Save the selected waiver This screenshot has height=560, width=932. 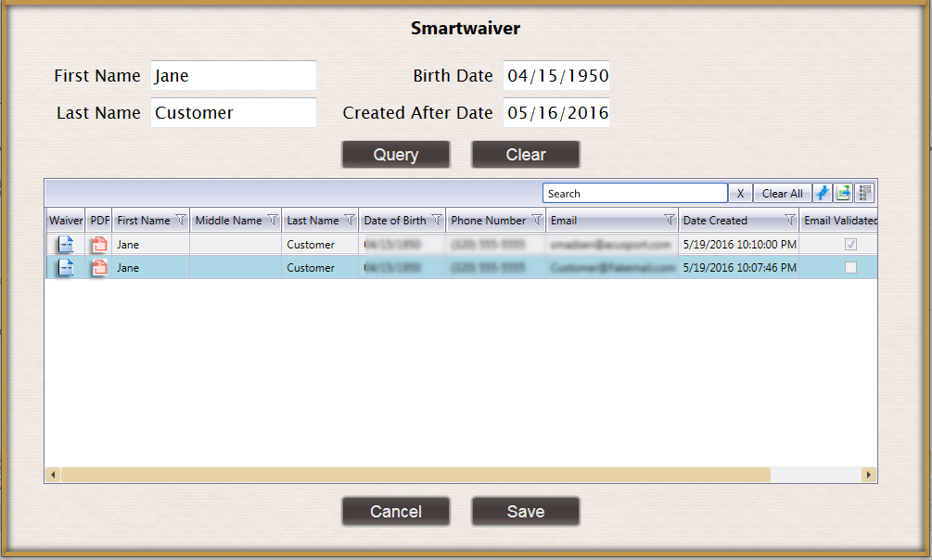526,511
